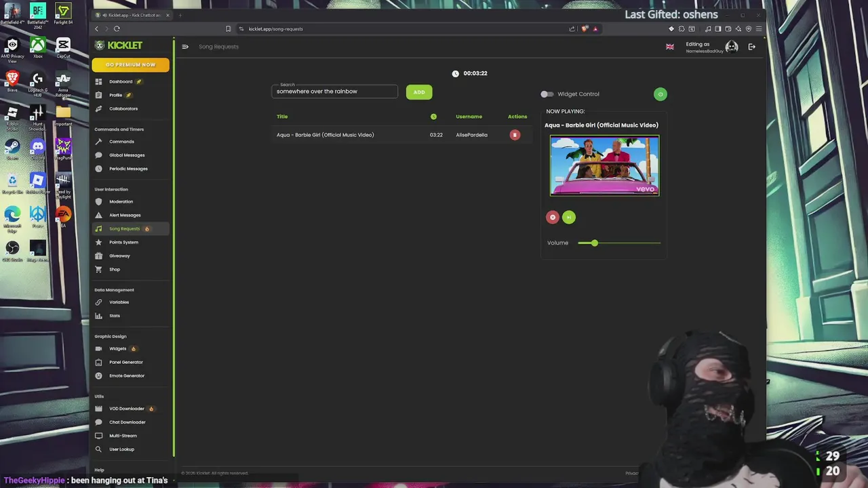
Task: Click the NamelessBadGuy avatar
Action: [x=732, y=47]
